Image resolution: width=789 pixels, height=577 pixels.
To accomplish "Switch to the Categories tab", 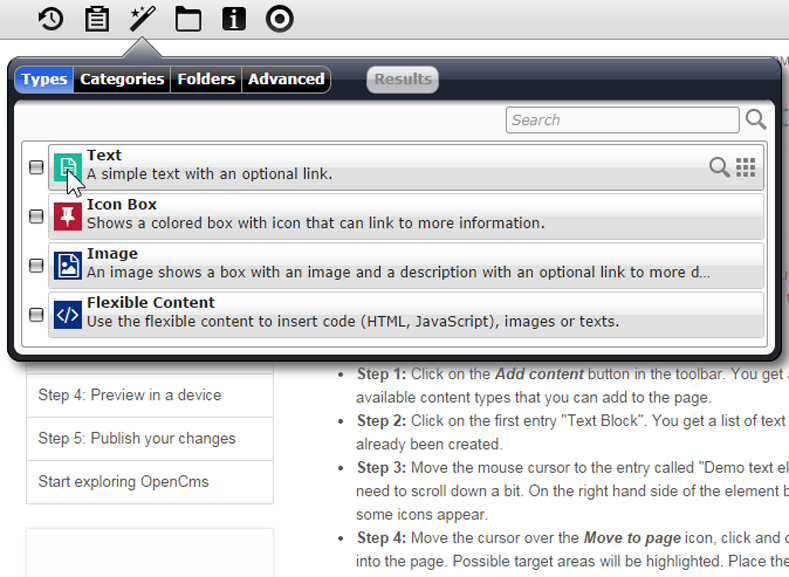I will click(122, 79).
